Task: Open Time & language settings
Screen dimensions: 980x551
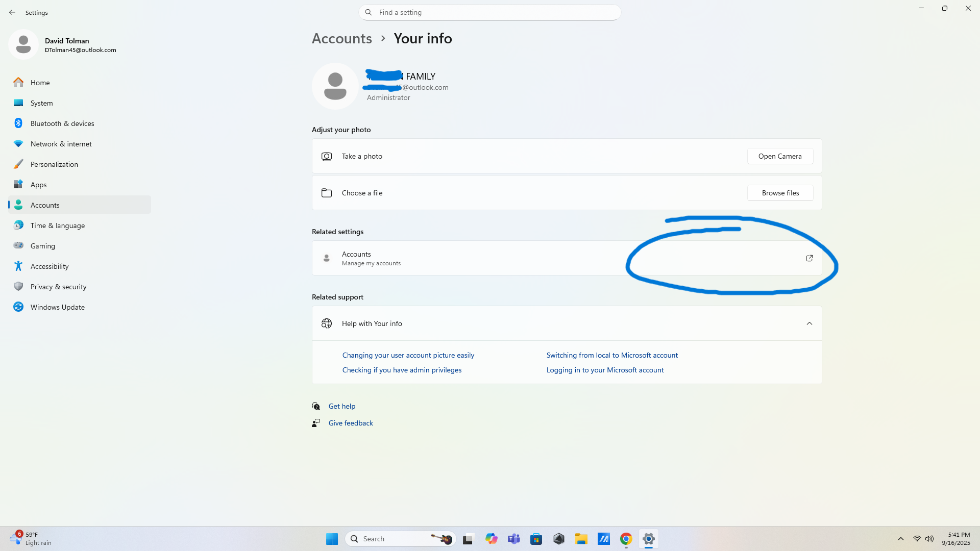Action: pos(57,225)
